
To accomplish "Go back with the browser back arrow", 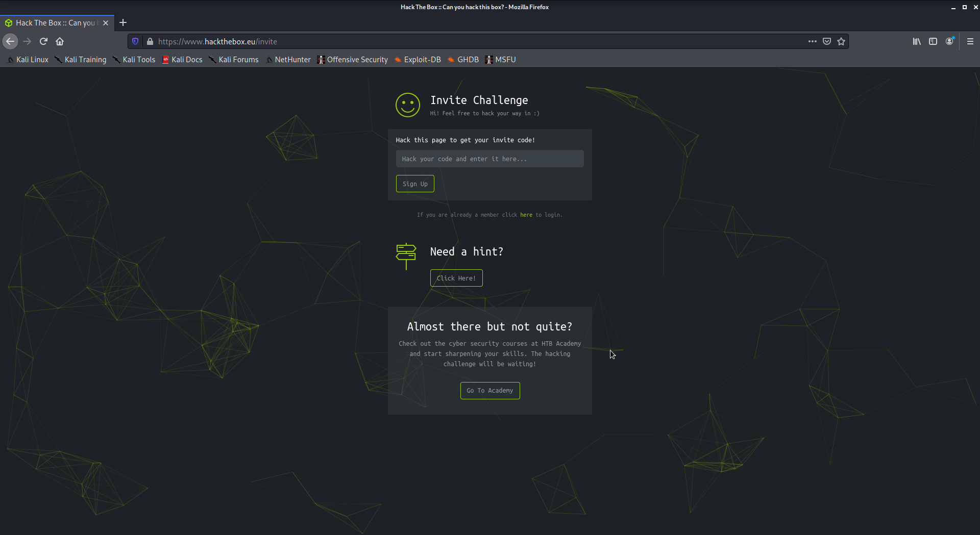I will point(10,41).
